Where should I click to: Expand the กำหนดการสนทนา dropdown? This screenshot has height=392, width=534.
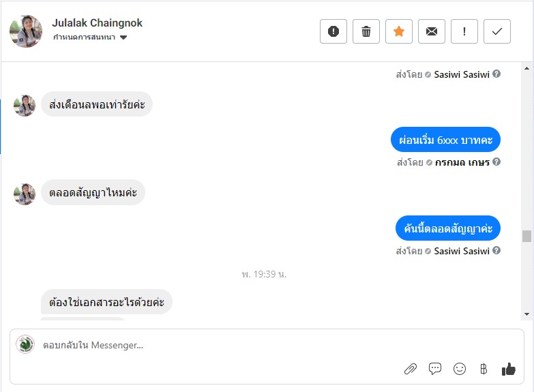[123, 37]
